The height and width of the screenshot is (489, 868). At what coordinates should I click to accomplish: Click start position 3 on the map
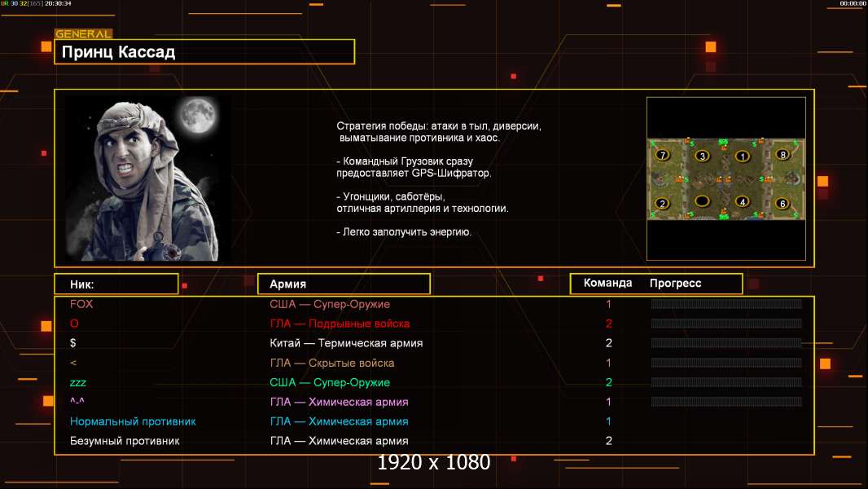click(702, 156)
